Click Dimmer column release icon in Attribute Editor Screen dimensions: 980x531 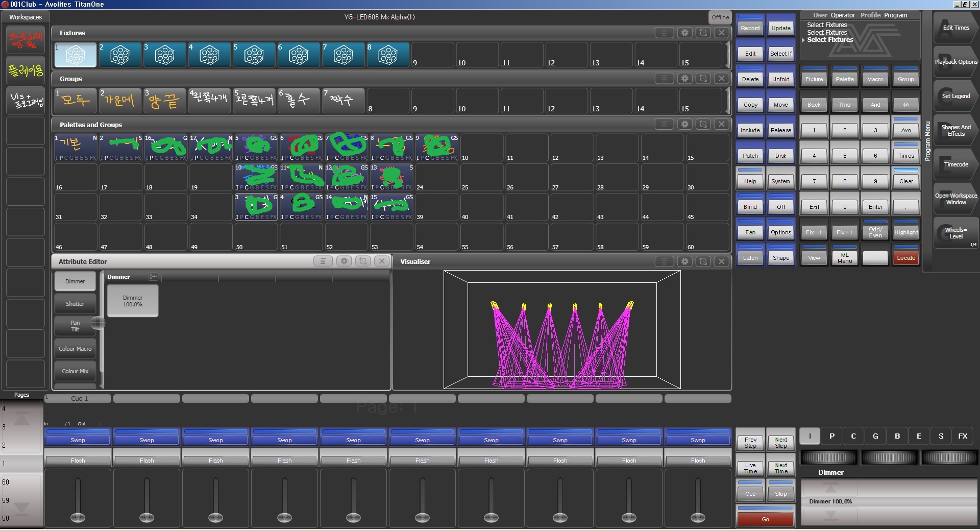pos(153,277)
